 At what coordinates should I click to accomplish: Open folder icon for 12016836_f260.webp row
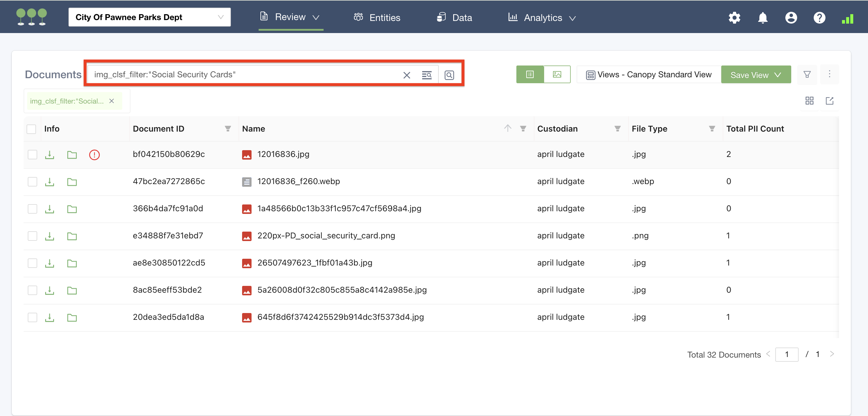[72, 182]
